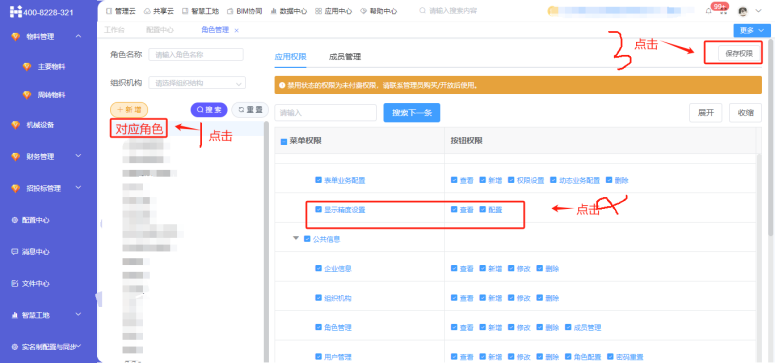Screen dimensions: 775x364
Task: Open BIM协同 in the top navigation
Action: click(244, 11)
